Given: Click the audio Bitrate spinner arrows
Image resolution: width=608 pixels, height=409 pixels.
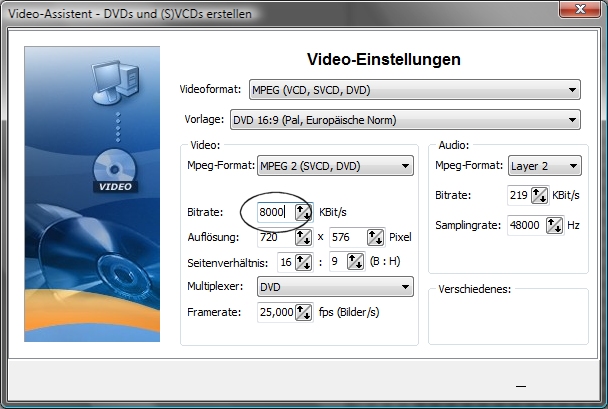Looking at the screenshot, I should 539,195.
